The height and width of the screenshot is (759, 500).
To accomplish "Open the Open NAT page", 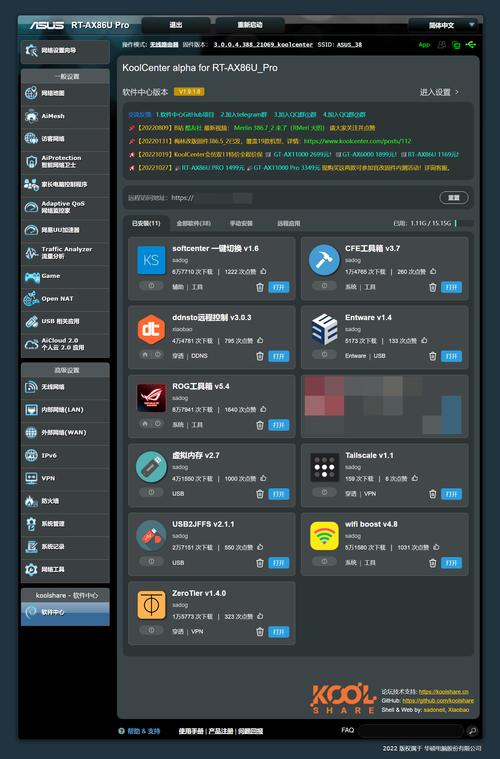I will click(x=65, y=299).
